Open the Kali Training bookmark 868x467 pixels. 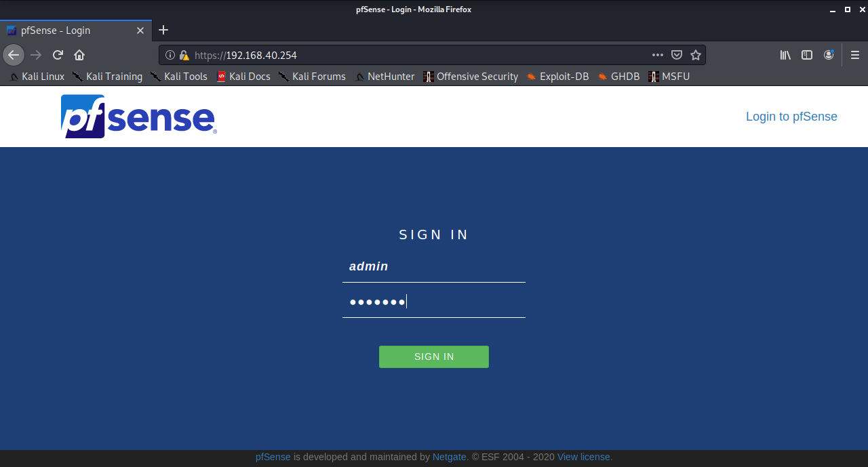click(108, 77)
